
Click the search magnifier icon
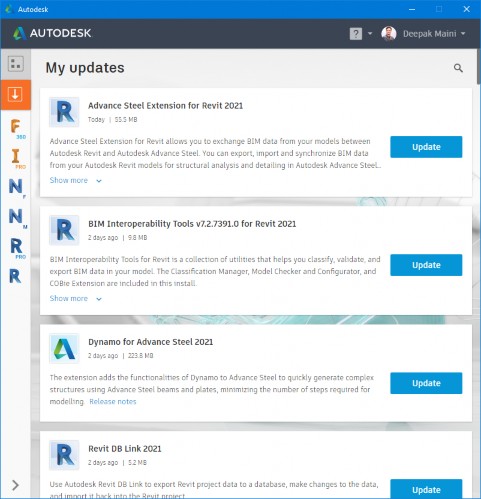[458, 68]
